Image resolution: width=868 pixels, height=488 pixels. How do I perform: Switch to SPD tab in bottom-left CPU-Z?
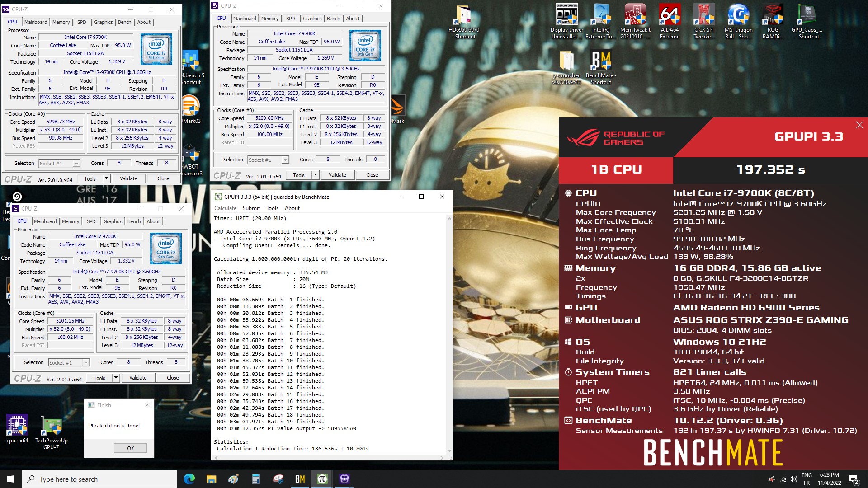click(x=91, y=221)
